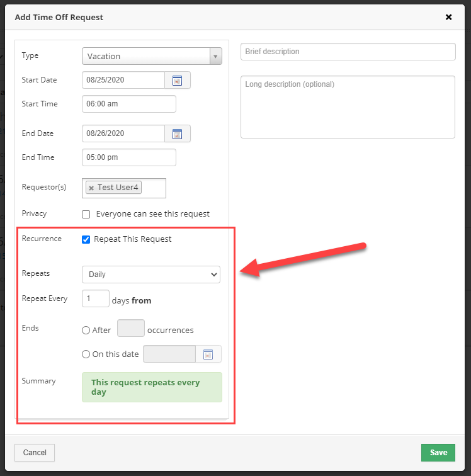Screen dimensions: 471x476
Task: Click the End Date text field
Action: [123, 134]
